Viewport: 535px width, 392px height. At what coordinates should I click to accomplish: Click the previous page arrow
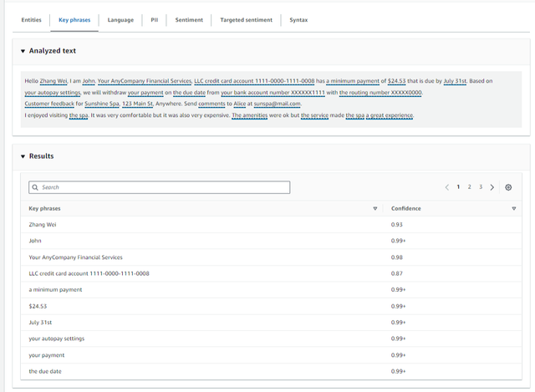tap(447, 187)
